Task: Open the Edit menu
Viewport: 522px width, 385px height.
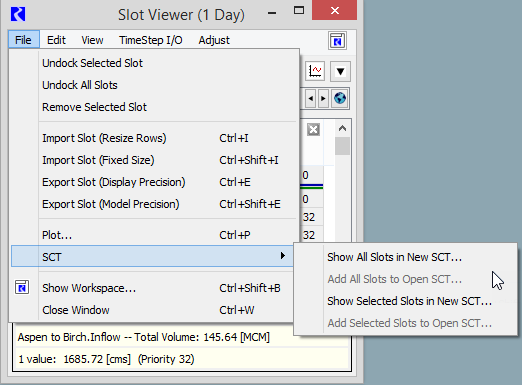Action: [56, 40]
